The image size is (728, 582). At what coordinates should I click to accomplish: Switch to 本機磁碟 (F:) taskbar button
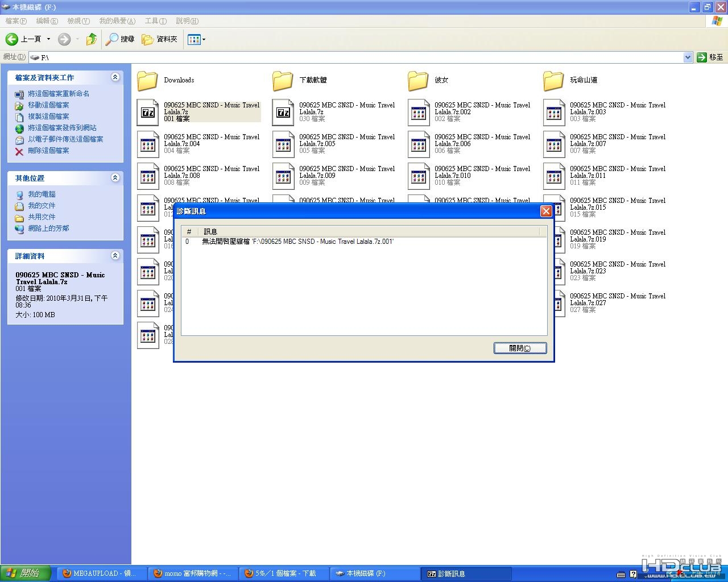pyautogui.click(x=374, y=573)
